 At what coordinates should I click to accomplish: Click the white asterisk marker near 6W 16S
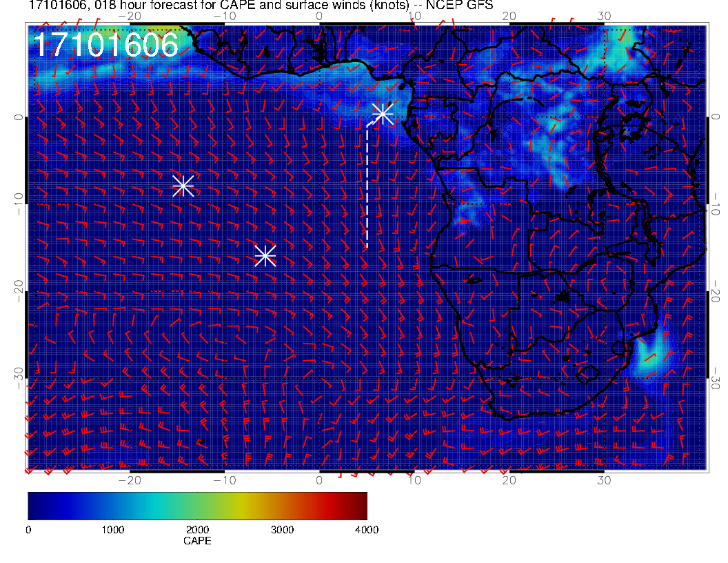pyautogui.click(x=265, y=255)
